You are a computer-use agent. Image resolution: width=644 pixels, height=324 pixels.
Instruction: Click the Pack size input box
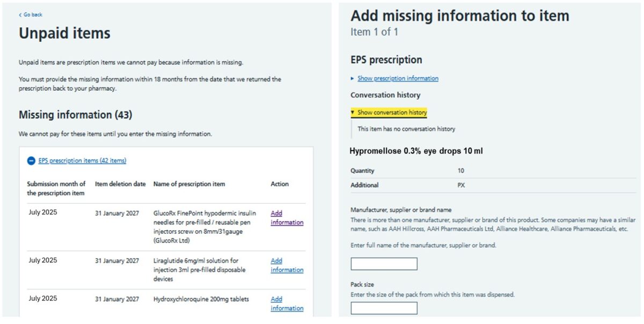[384, 308]
